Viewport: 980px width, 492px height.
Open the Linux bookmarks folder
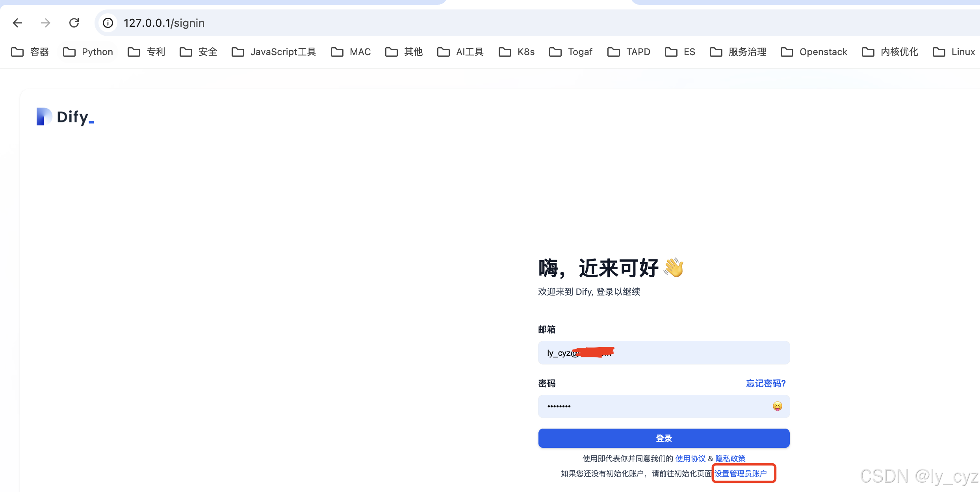pyautogui.click(x=954, y=52)
